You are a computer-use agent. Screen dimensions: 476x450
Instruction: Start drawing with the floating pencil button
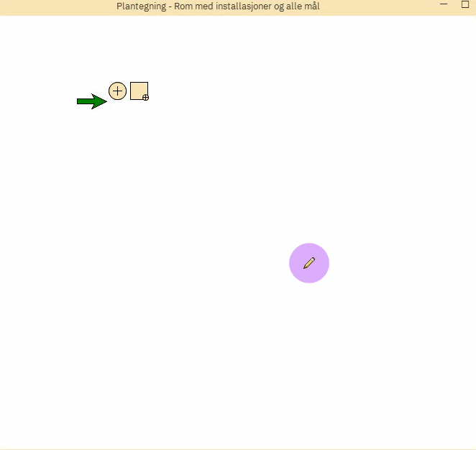pos(309,263)
